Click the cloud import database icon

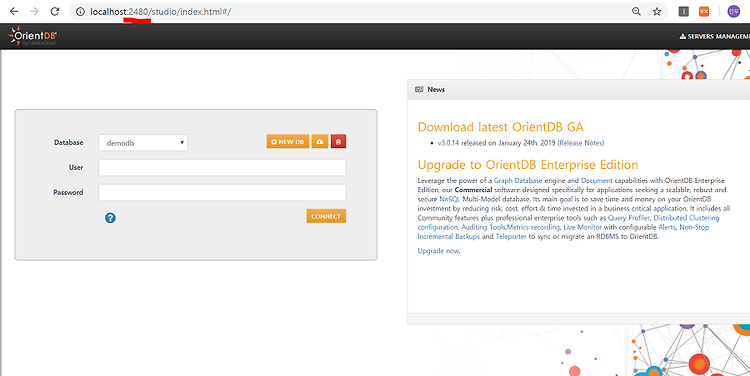click(320, 142)
